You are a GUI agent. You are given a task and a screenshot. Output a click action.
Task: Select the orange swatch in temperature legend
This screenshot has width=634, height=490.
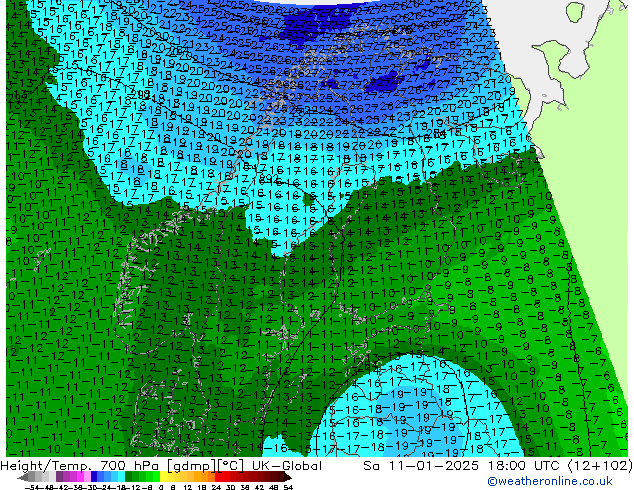tap(193, 477)
